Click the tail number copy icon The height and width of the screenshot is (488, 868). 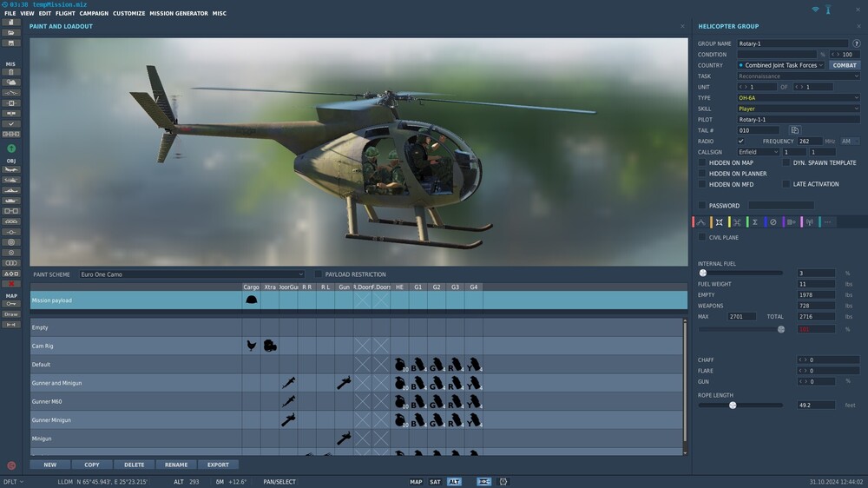click(794, 130)
